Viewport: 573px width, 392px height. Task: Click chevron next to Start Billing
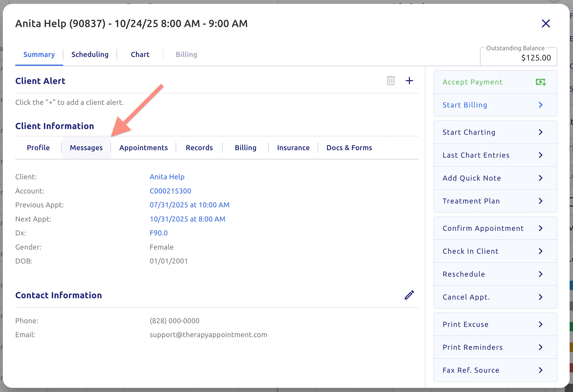point(541,105)
